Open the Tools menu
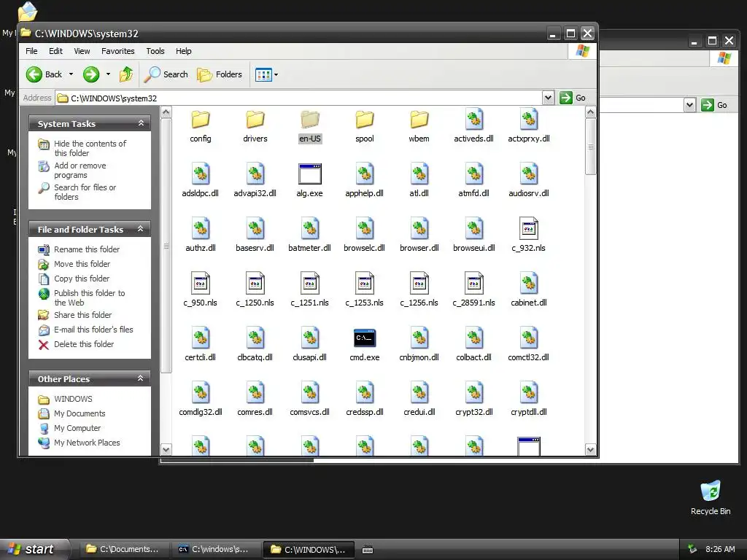Screen dimensions: 747x560 click(155, 51)
